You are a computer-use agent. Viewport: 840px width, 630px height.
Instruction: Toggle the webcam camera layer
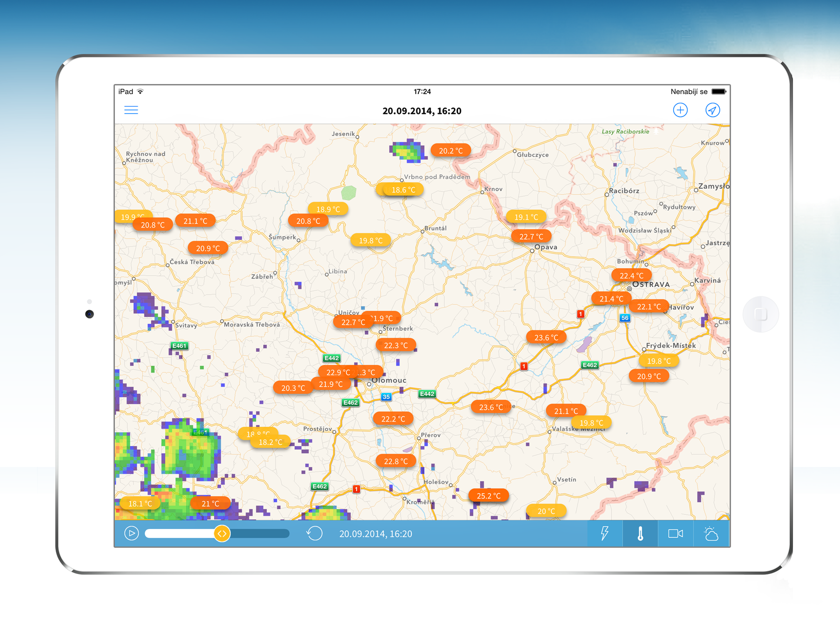pyautogui.click(x=675, y=533)
